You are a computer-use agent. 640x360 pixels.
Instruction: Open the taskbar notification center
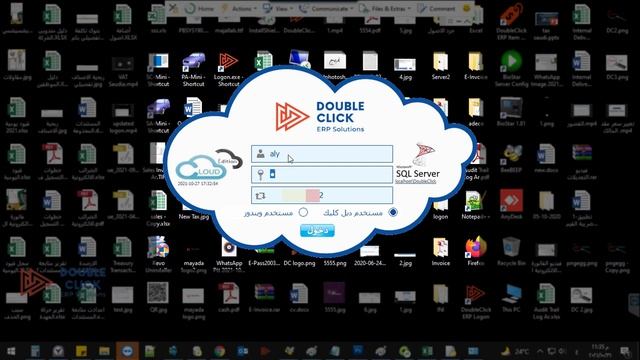tap(625, 351)
